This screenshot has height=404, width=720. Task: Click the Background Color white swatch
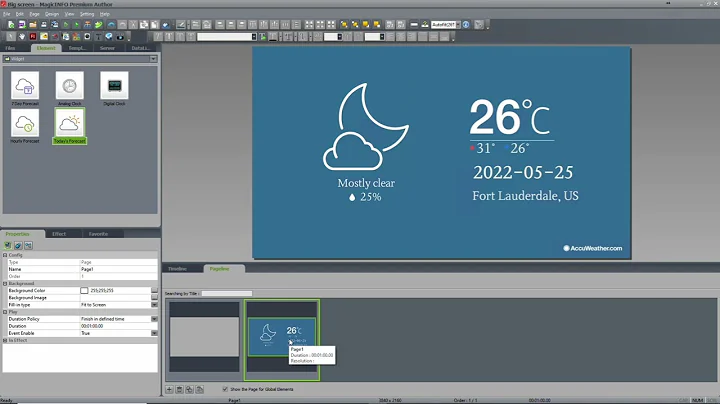(84, 291)
